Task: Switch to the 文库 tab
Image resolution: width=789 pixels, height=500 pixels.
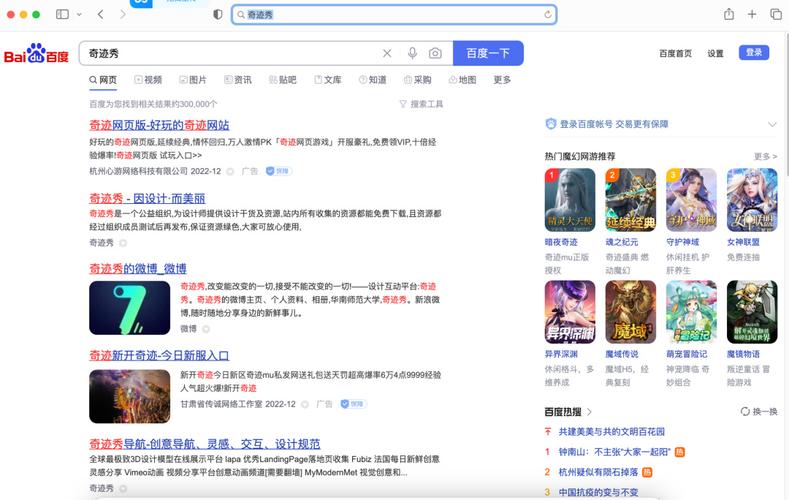Action: (328, 80)
